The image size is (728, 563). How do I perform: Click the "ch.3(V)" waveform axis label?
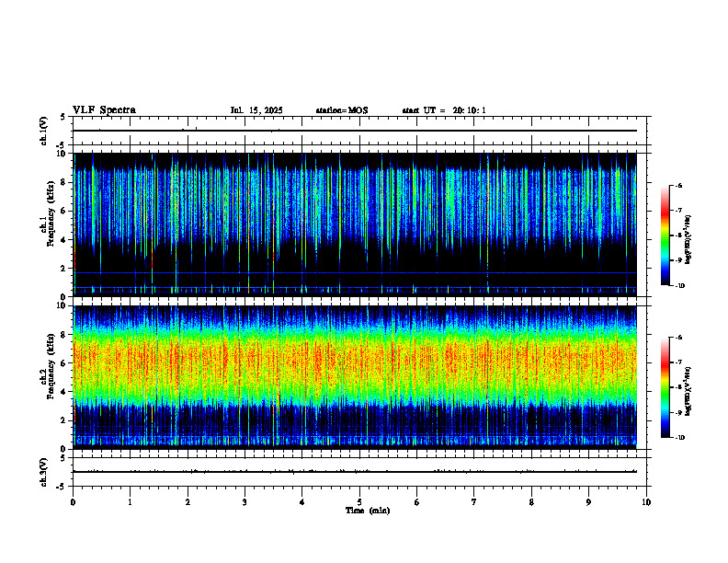click(44, 472)
